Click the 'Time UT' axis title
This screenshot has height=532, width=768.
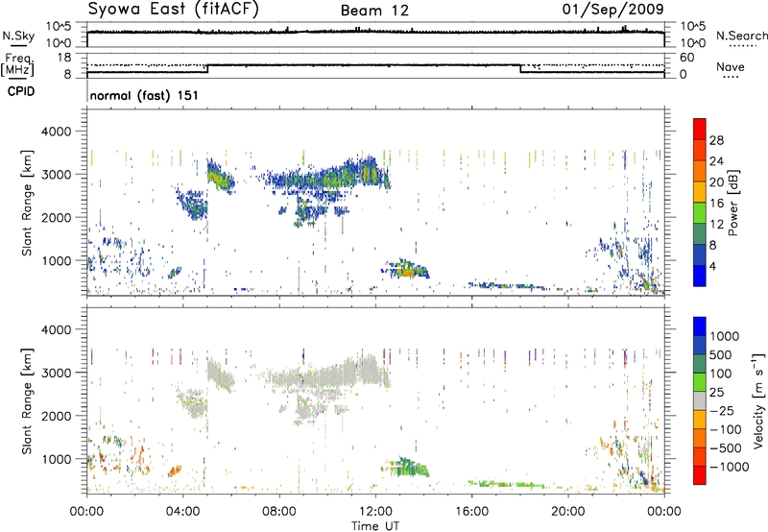pos(375,525)
